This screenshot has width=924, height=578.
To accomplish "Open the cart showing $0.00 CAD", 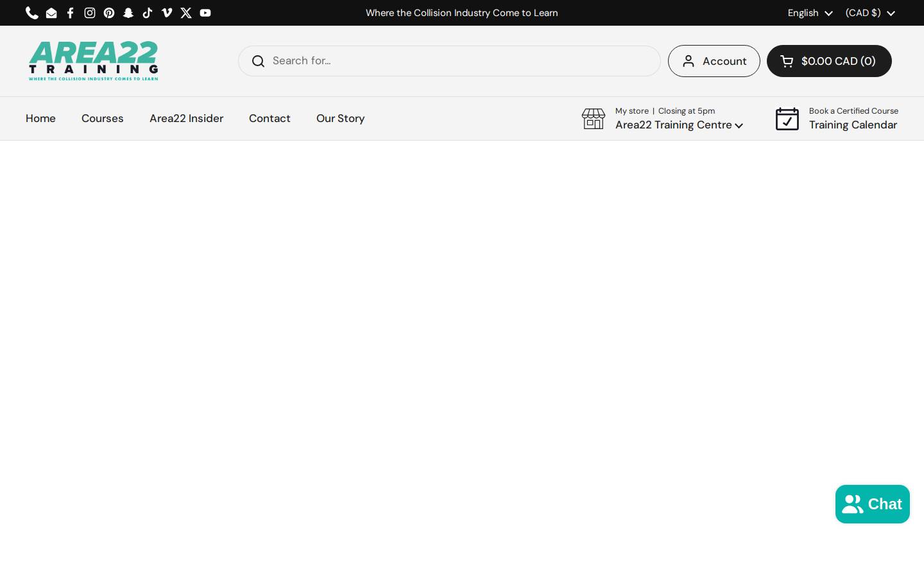I will (829, 61).
